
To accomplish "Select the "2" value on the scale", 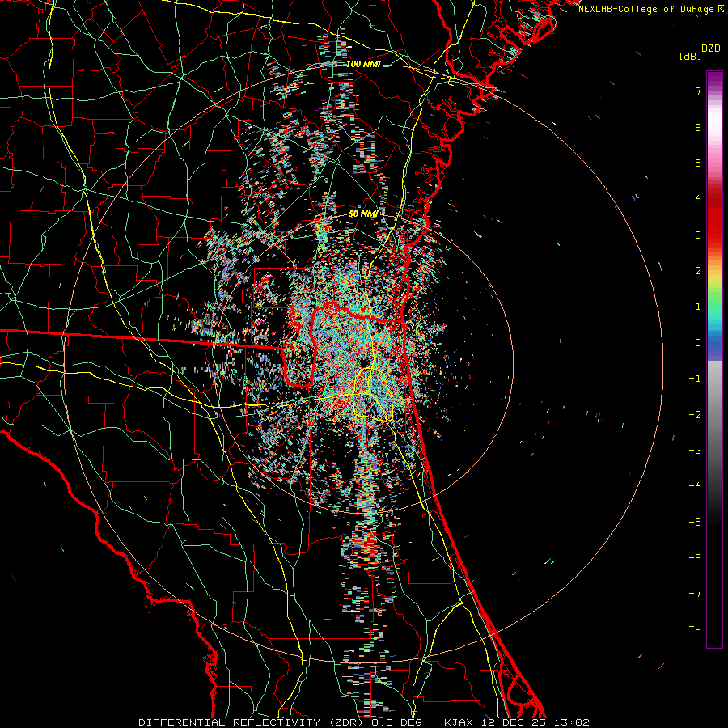I will coord(698,271).
